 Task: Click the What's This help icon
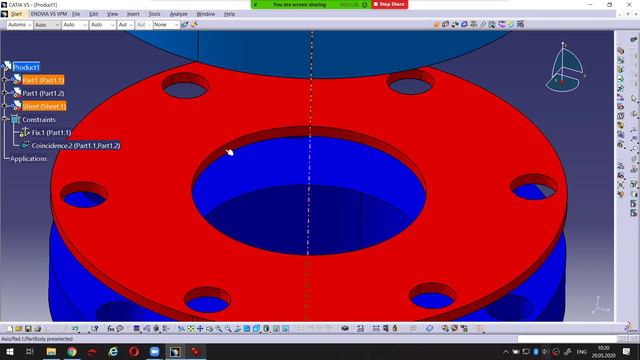[x=95, y=329]
